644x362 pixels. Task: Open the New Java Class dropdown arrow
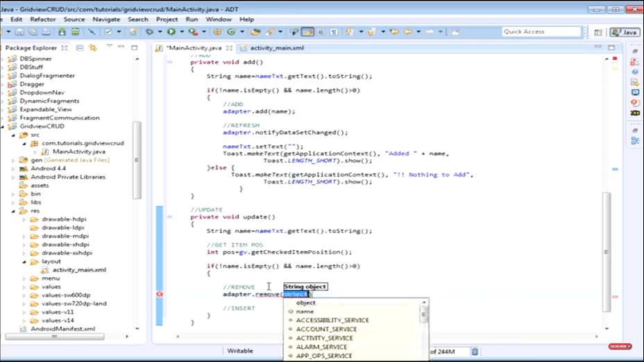pos(241,32)
